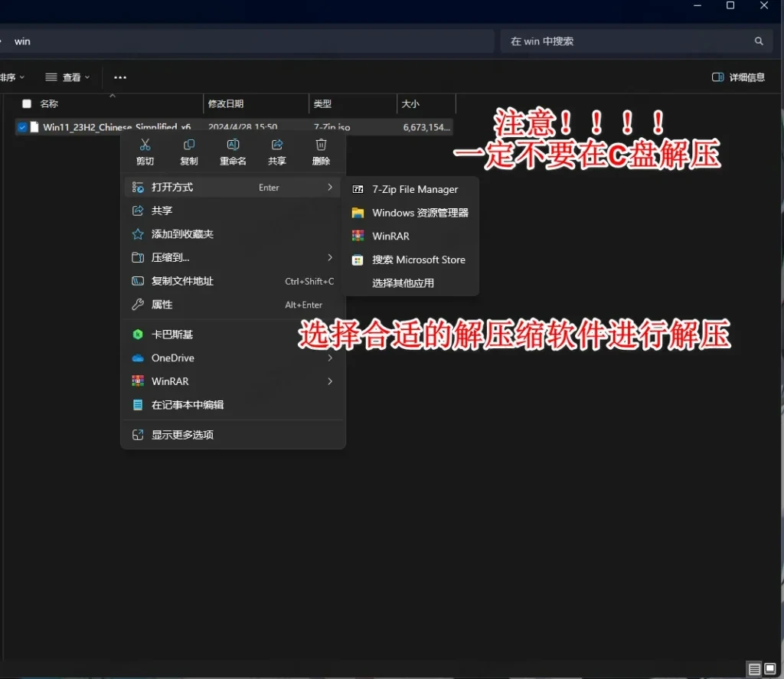
Task: Click the win address bar path
Action: (x=22, y=41)
